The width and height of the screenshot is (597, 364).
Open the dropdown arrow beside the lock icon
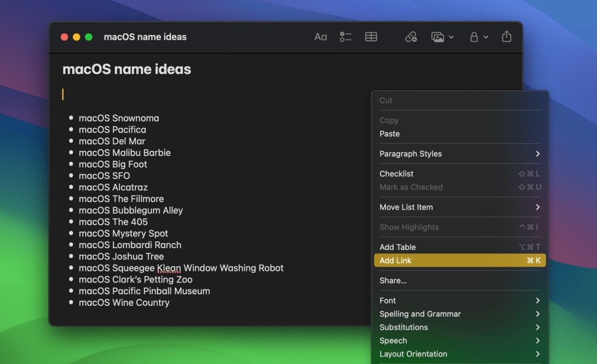click(486, 37)
